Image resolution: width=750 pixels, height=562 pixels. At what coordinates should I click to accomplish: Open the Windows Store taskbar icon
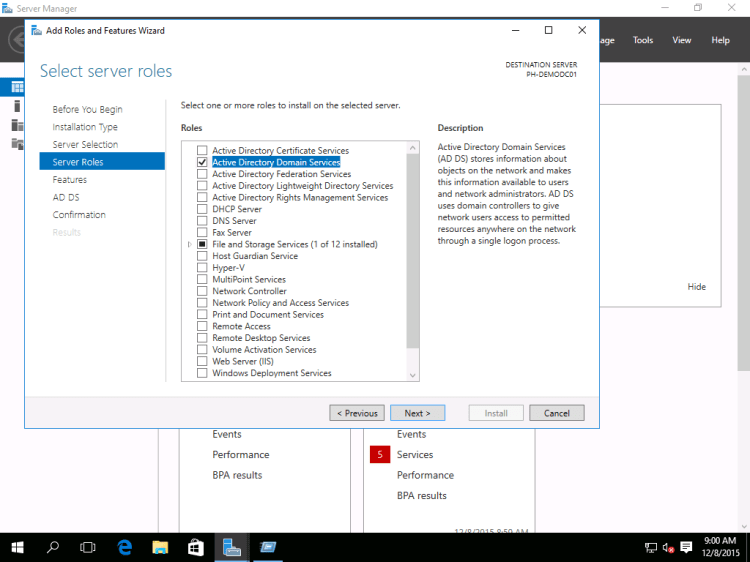[x=196, y=547]
